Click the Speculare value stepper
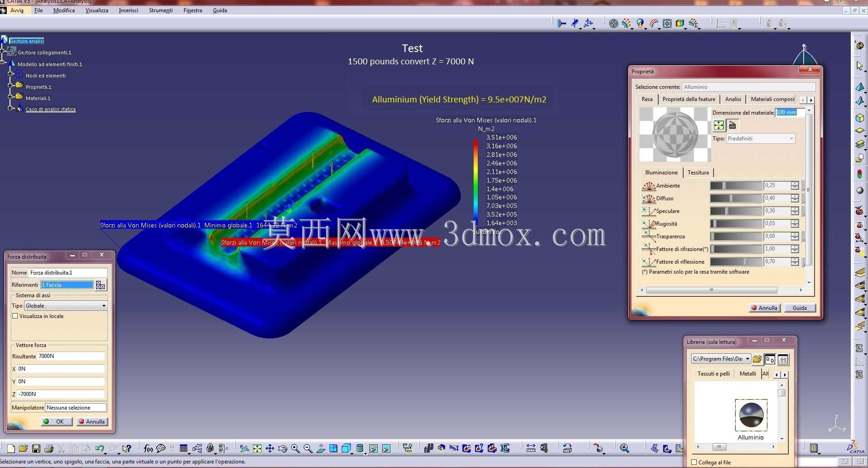The height and width of the screenshot is (468, 868). (x=795, y=211)
